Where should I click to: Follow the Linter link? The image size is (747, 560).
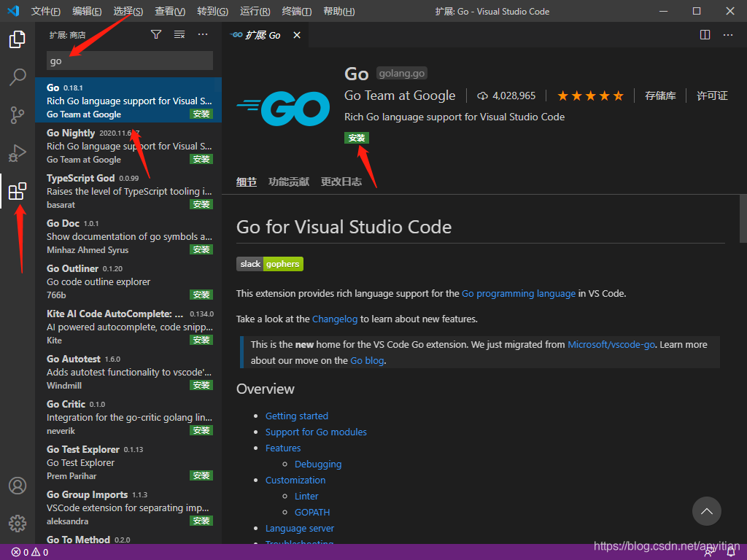point(306,497)
